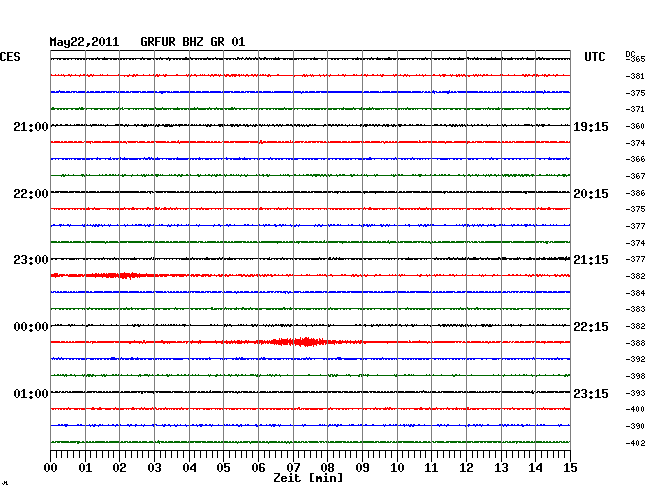This screenshot has width=650, height=494.
Task: Click minute tick label 03
Action: click(x=154, y=468)
